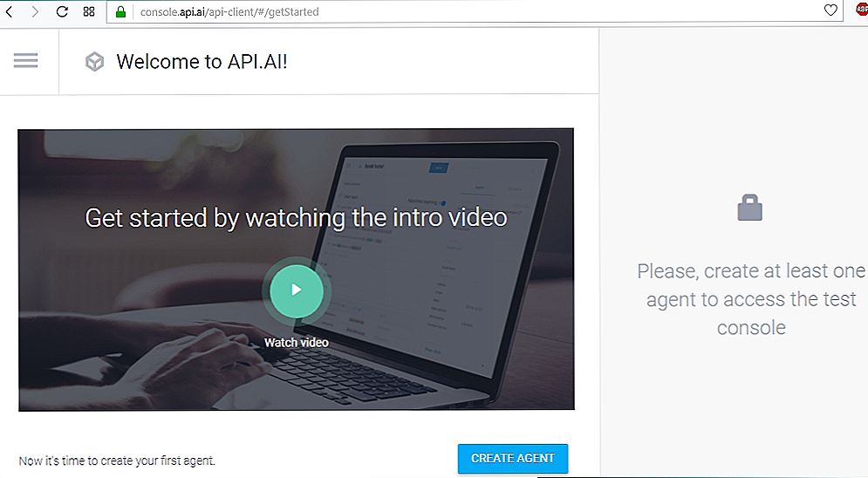Bookmark page with the heart icon
868x478 pixels.
click(x=830, y=10)
